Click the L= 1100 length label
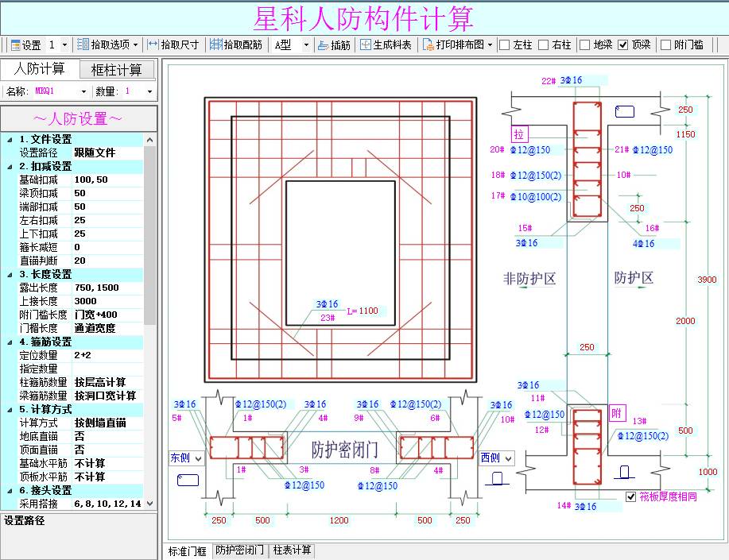 363,311
